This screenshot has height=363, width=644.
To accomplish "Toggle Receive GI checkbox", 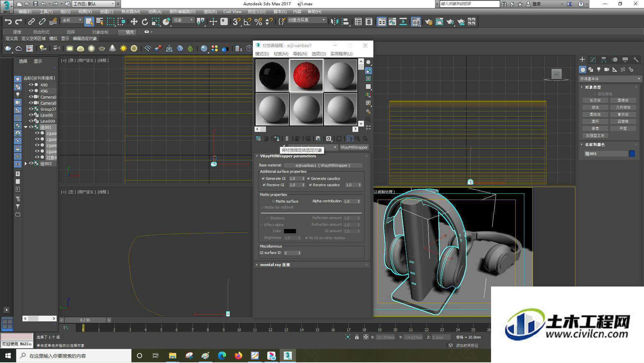I will pyautogui.click(x=264, y=185).
